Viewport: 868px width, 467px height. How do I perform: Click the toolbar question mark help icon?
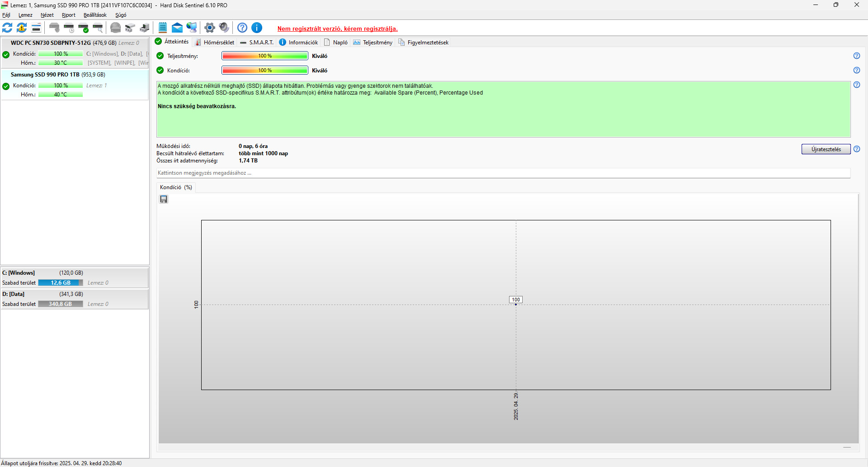(242, 28)
